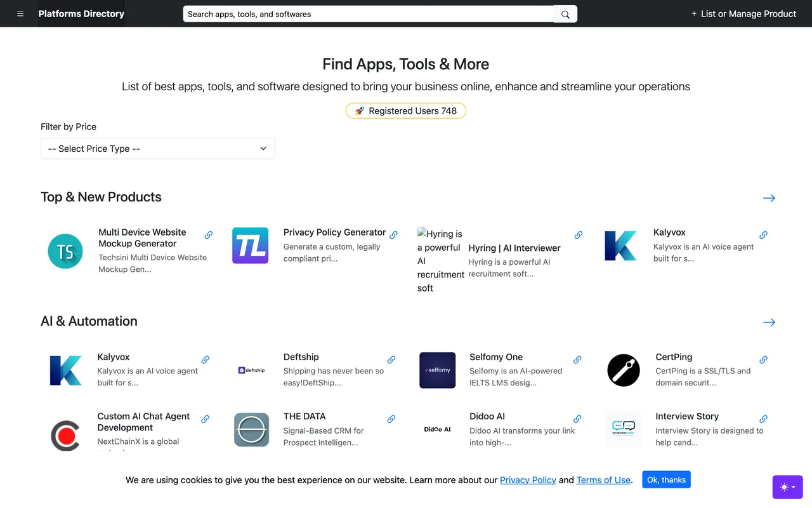Viewport: 812px width, 508px height.
Task: Click the CertPing black circle logo
Action: [x=624, y=370]
